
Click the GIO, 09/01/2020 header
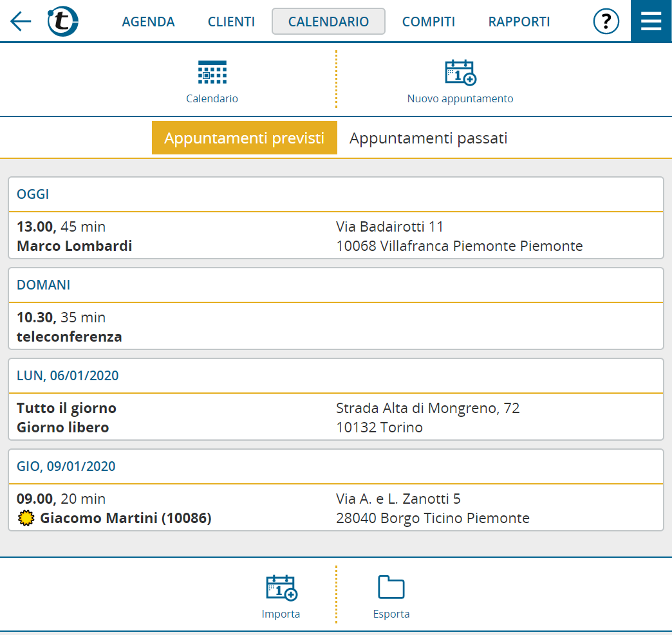[x=336, y=466]
